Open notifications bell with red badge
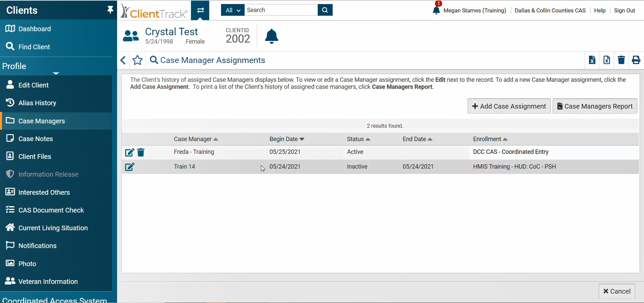Viewport: 644px width, 303px height. (436, 10)
